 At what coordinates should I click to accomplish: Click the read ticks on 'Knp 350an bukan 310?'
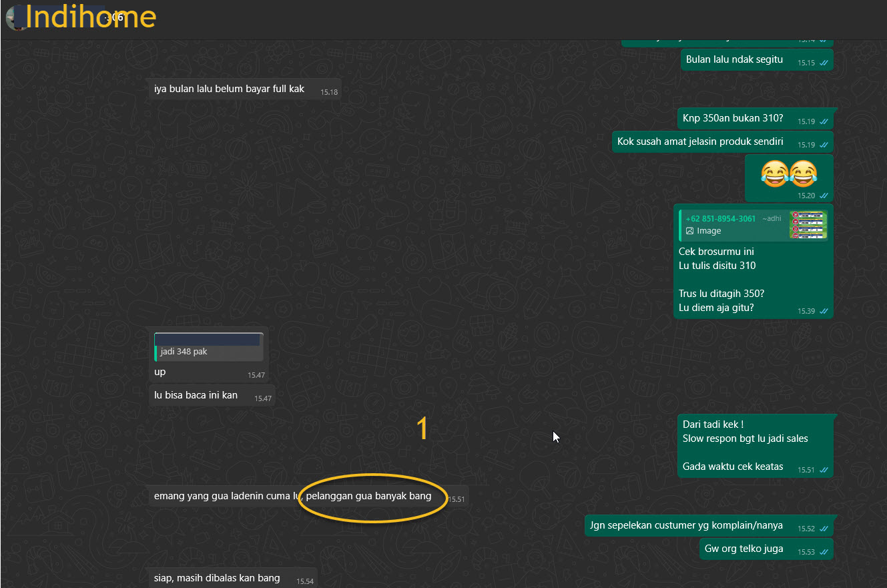point(824,121)
